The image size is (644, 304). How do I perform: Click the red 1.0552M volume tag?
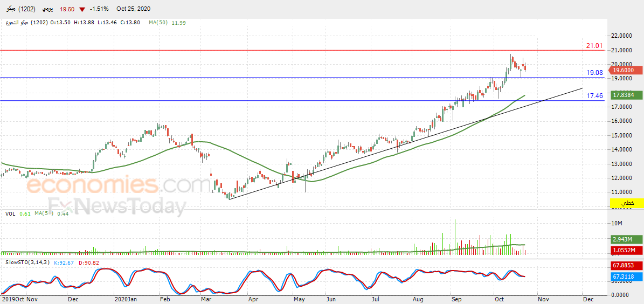(x=626, y=250)
